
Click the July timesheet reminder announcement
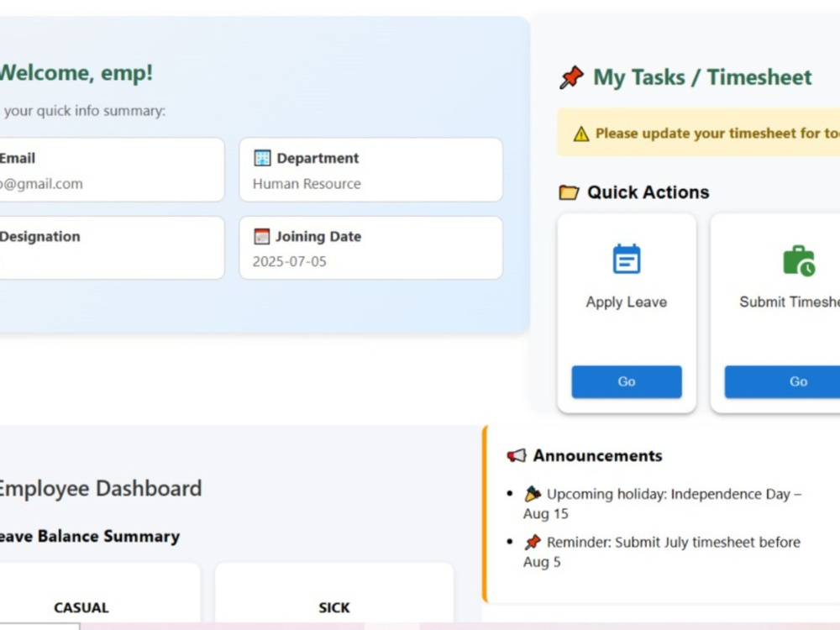click(662, 552)
